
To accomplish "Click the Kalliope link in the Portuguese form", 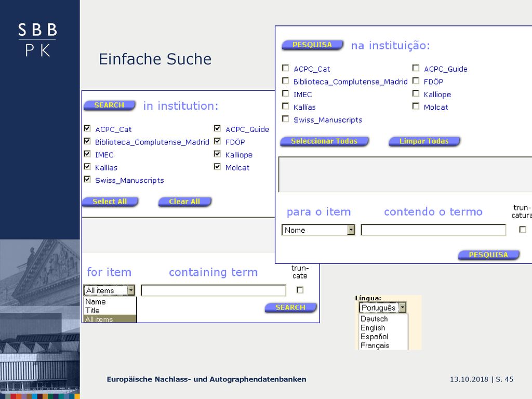I will tap(437, 95).
